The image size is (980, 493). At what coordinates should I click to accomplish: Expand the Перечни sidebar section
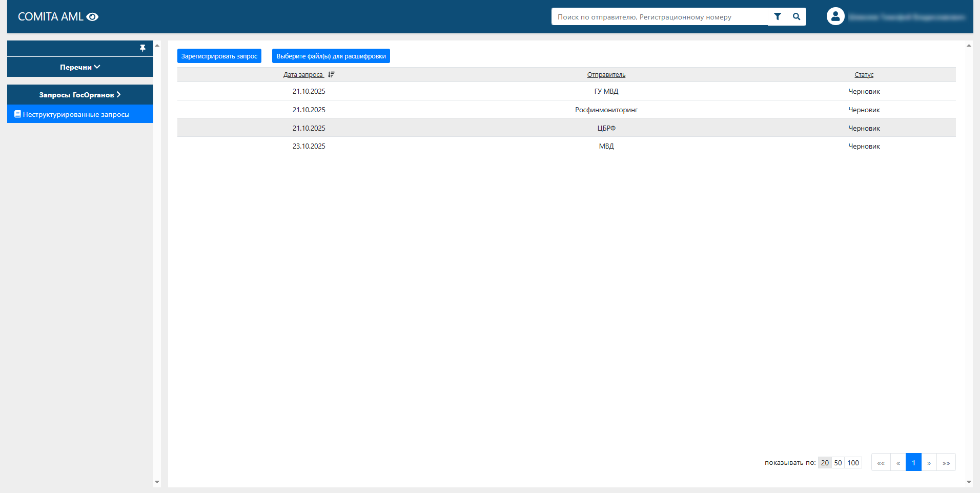(80, 67)
